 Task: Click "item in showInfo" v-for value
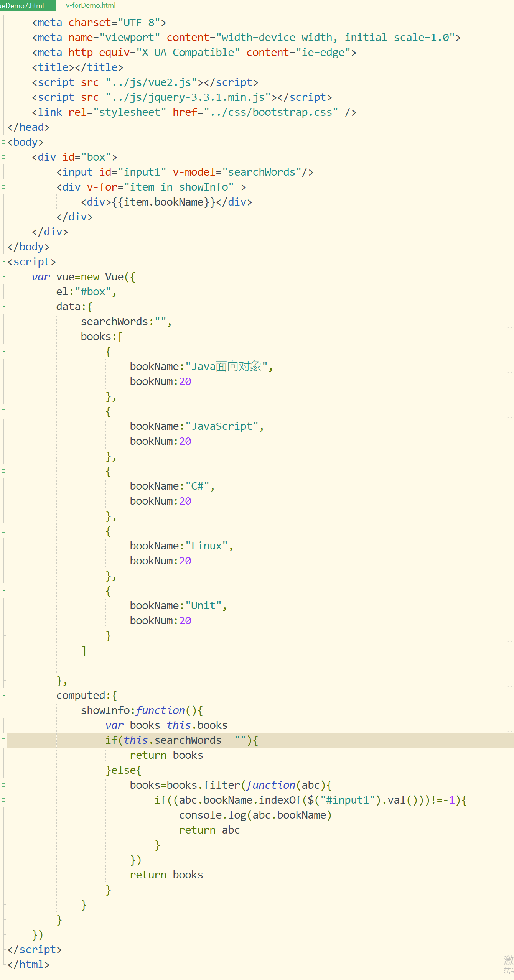pyautogui.click(x=179, y=187)
